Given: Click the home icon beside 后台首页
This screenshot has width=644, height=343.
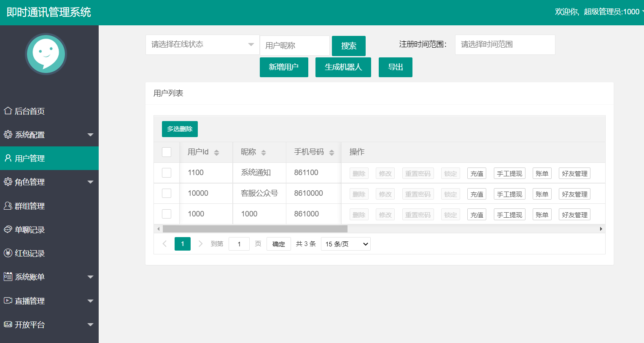Looking at the screenshot, I should click(8, 111).
